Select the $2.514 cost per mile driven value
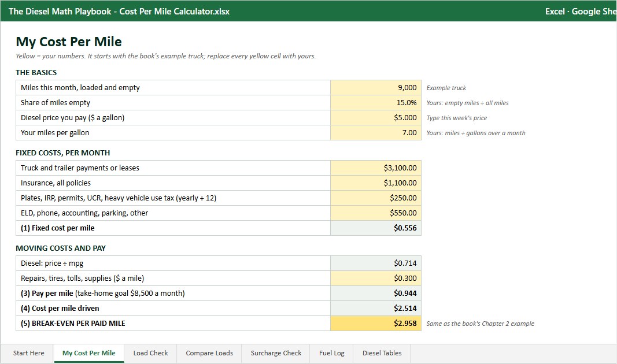Image resolution: width=617 pixels, height=364 pixels. pyautogui.click(x=376, y=308)
